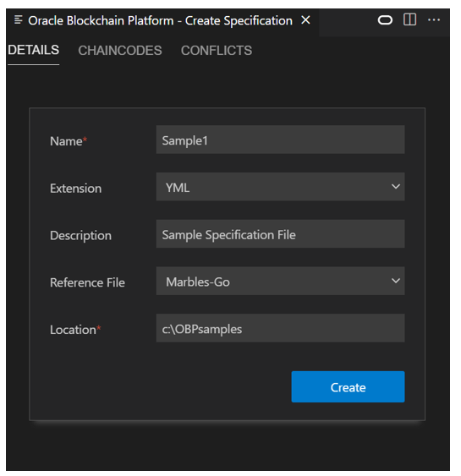Open the Extension dropdown showing YML
This screenshot has width=461, height=476.
coord(280,187)
